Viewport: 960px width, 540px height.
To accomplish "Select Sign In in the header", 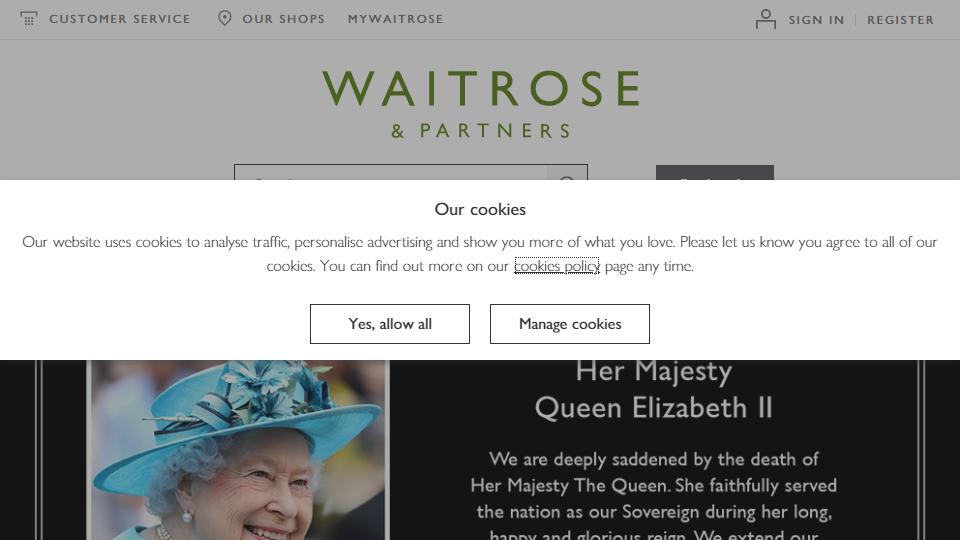I will [816, 20].
